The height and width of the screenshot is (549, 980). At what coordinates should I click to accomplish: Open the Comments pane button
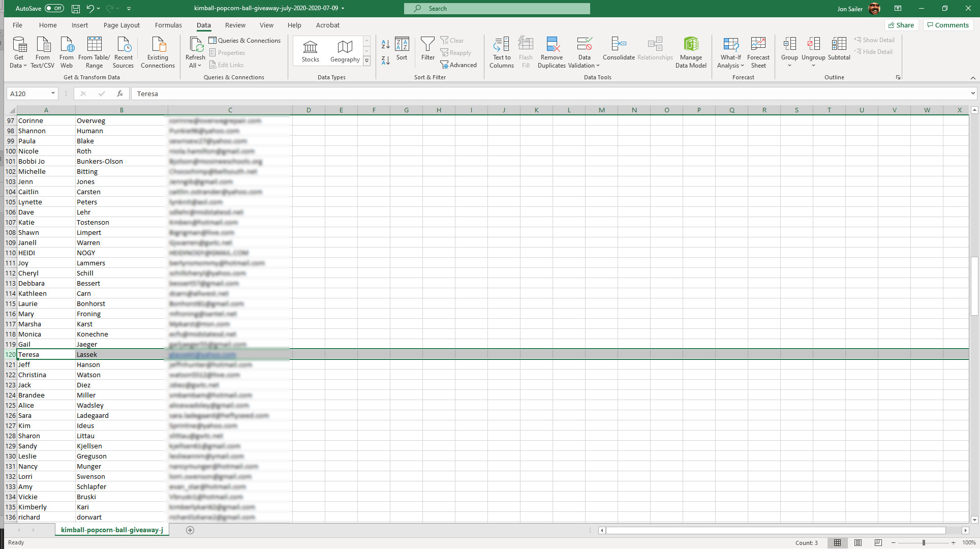pos(948,25)
